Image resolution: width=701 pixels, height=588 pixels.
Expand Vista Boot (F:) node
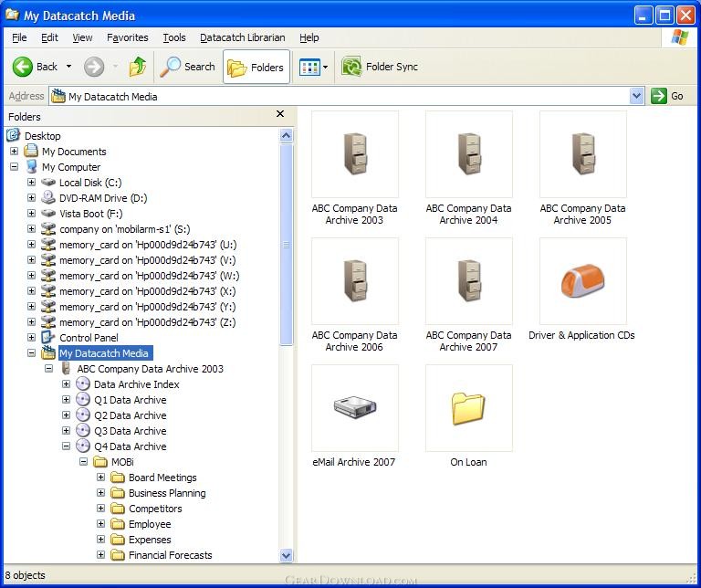(x=31, y=214)
